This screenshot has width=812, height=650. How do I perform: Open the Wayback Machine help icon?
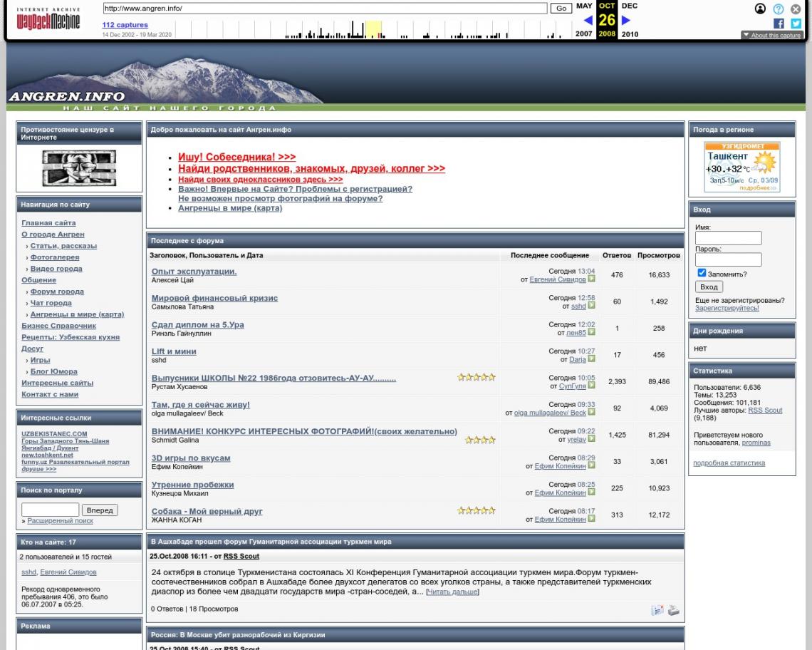pos(778,9)
